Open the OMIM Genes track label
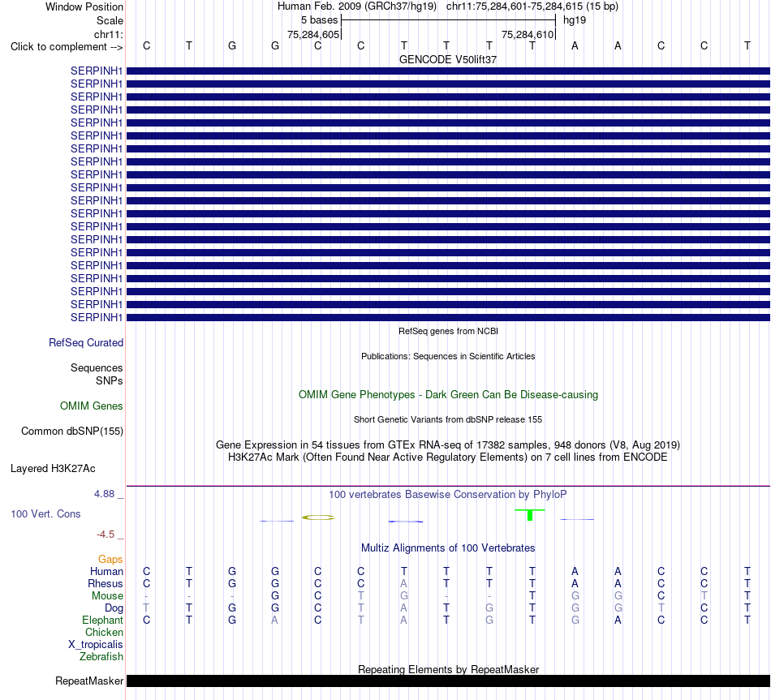The height and width of the screenshot is (700, 771). tap(92, 406)
